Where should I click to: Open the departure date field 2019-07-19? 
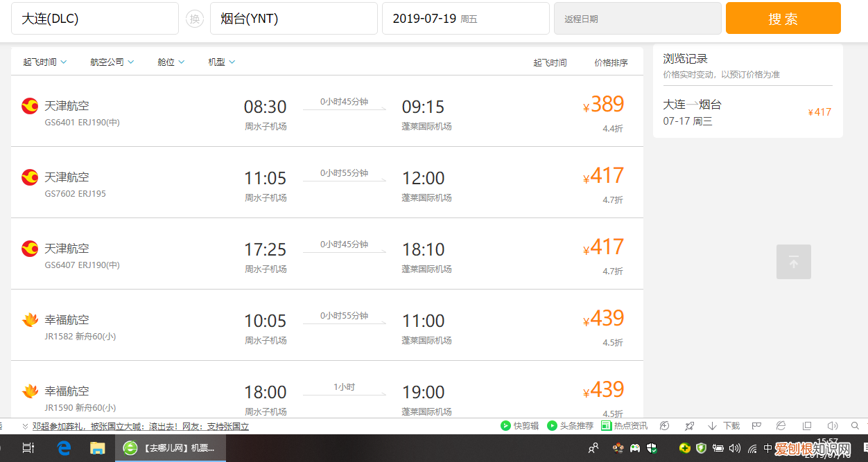click(x=466, y=19)
